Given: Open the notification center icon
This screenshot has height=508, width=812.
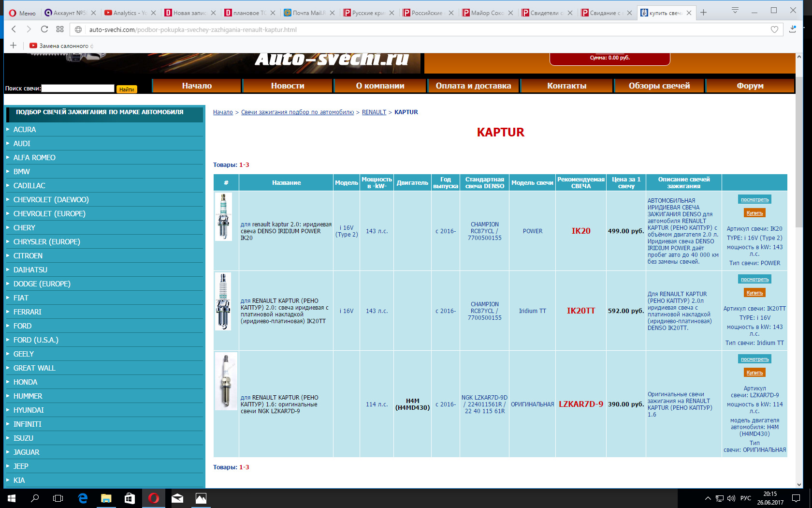Looking at the screenshot, I should pyautogui.click(x=796, y=498).
